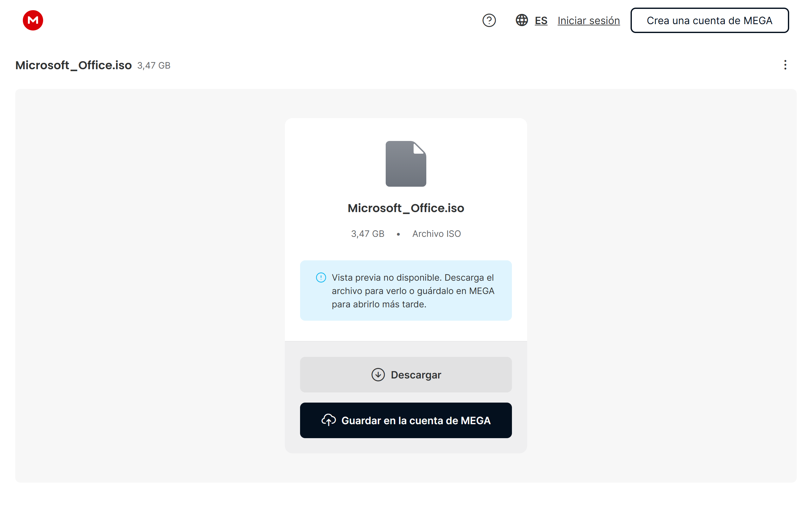Image resolution: width=812 pixels, height=508 pixels.
Task: Click the blue info circle icon
Action: (x=321, y=277)
